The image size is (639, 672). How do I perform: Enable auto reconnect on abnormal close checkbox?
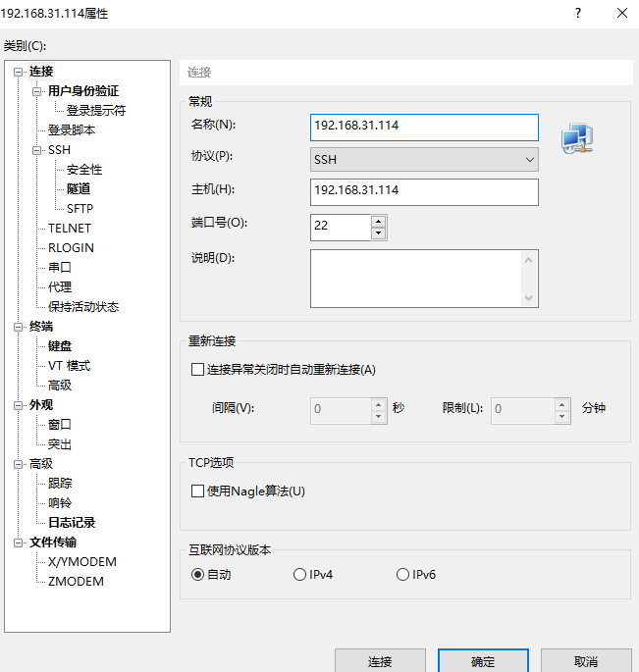tap(197, 370)
